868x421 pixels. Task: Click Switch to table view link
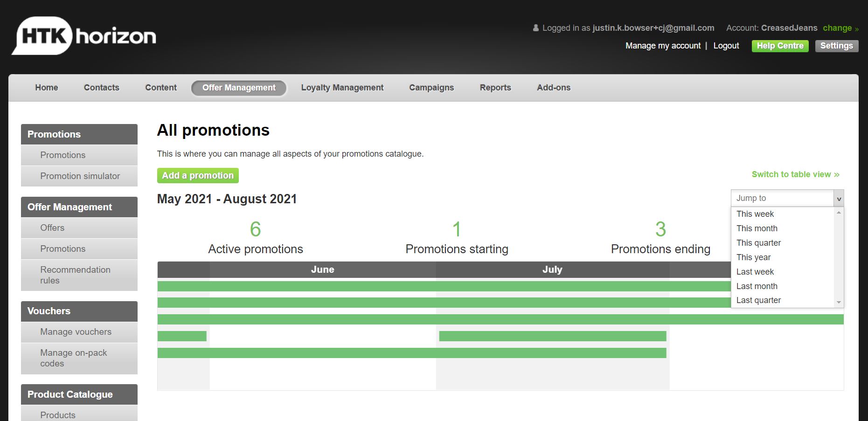click(x=795, y=174)
